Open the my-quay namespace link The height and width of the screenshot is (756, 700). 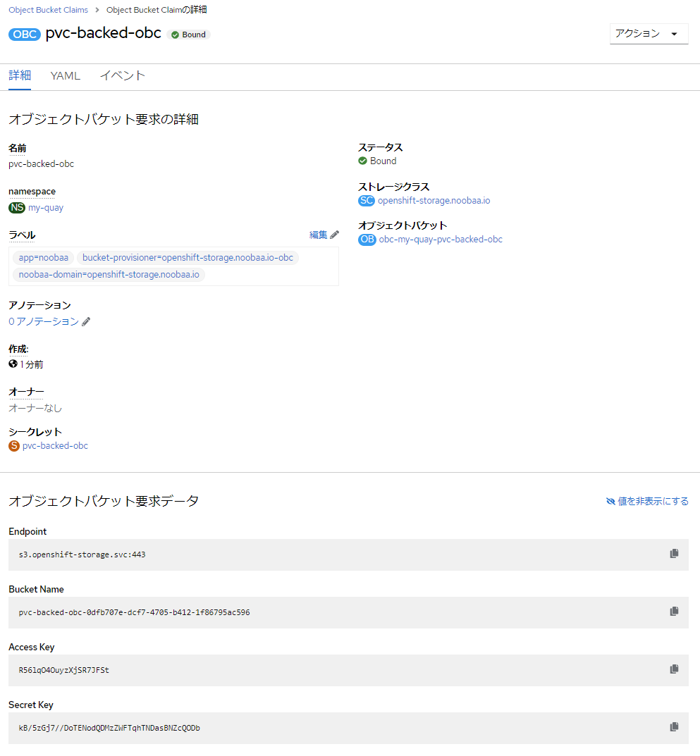44,207
